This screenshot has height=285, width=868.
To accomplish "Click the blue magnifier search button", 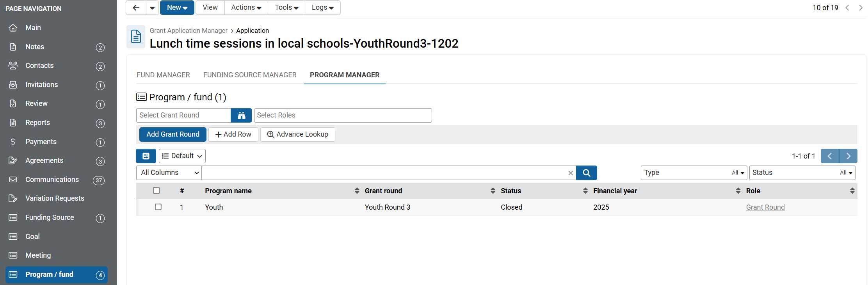I will tap(586, 173).
